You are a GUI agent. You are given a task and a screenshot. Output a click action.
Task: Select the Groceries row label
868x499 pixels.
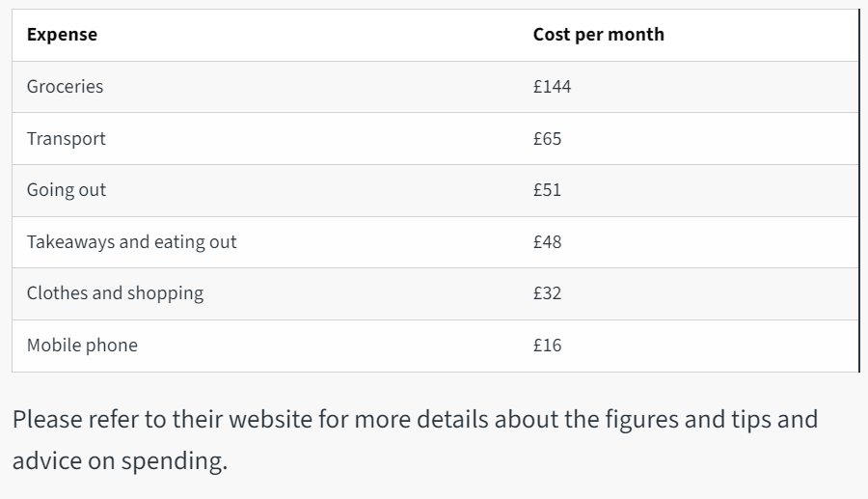click(65, 87)
